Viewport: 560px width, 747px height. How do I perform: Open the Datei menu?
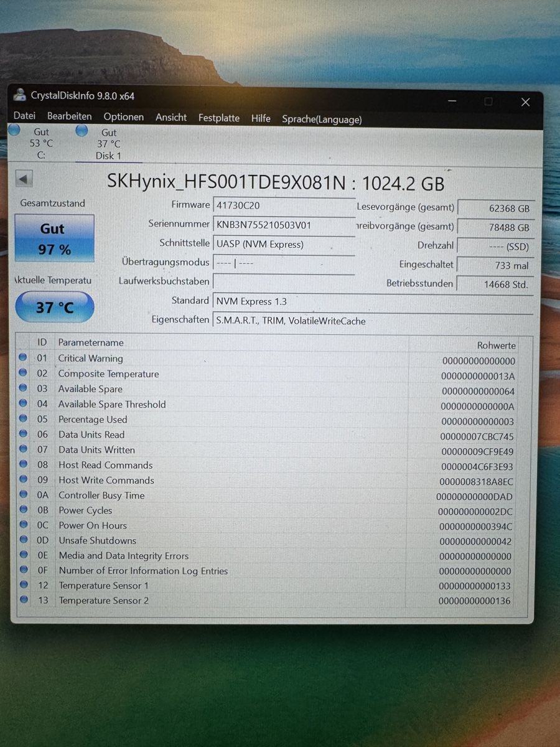(x=24, y=116)
